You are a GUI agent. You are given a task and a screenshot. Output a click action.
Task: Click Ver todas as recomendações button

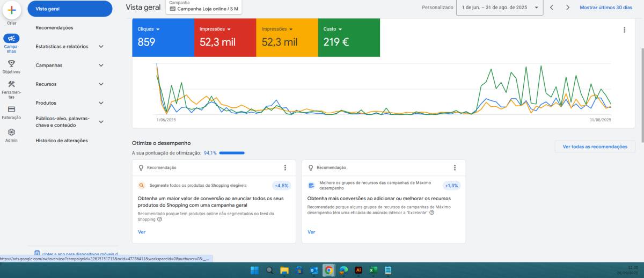595,147
